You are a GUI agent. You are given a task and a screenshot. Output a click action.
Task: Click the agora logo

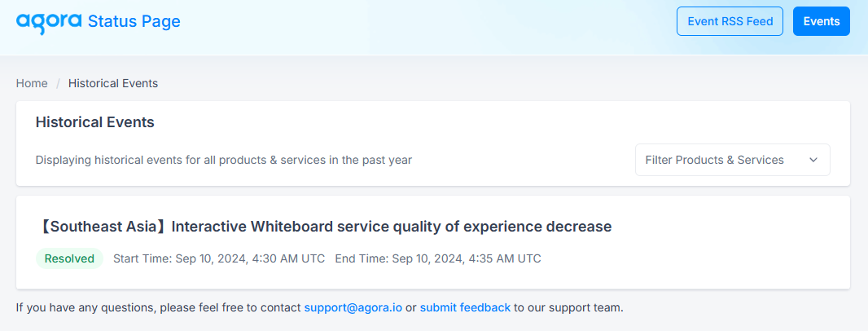pos(50,22)
